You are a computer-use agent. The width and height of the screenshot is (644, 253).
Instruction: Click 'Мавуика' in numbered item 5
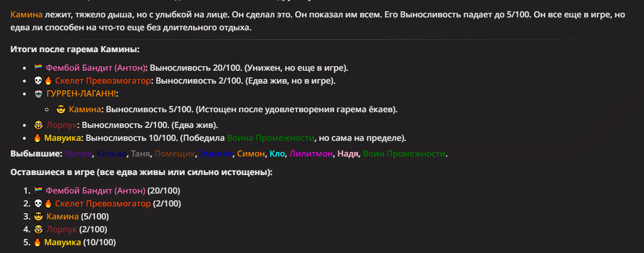click(x=62, y=243)
